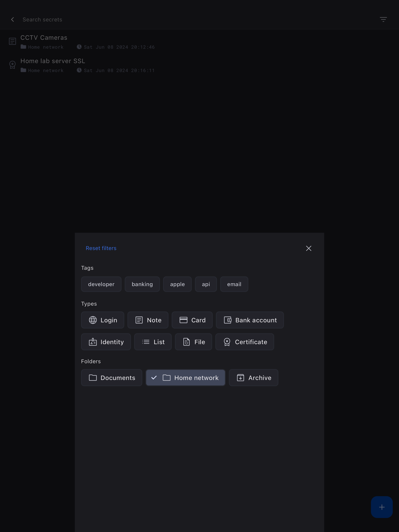Select the Certificate type filter
The image size is (399, 532).
click(244, 342)
